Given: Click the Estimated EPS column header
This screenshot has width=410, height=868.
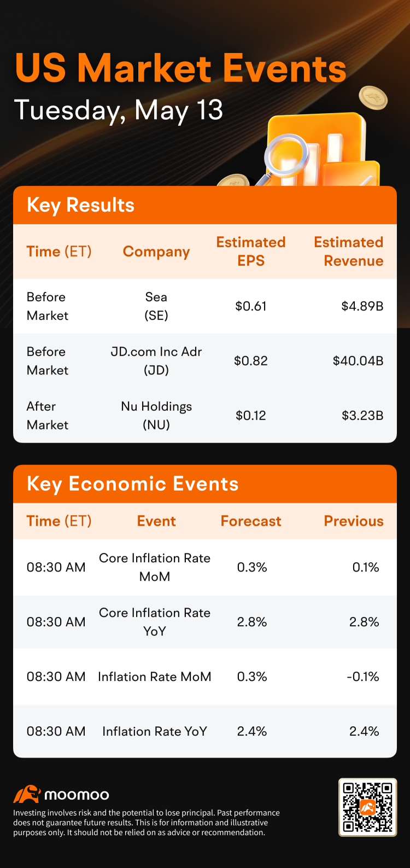Looking at the screenshot, I should [251, 252].
